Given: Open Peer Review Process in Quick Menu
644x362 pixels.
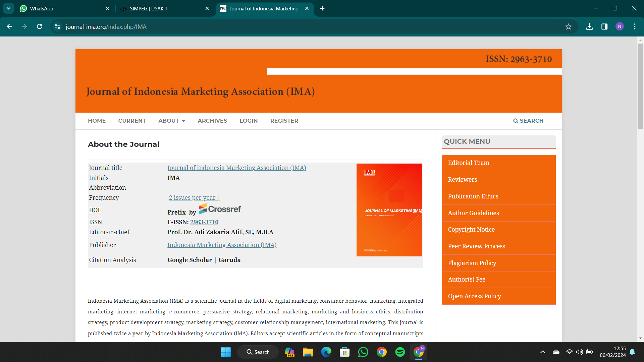Looking at the screenshot, I should tap(498, 246).
